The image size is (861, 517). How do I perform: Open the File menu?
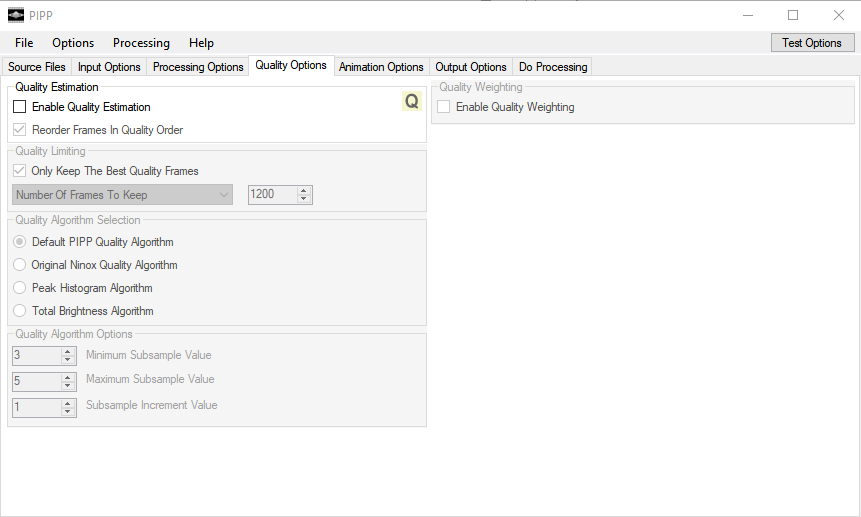24,43
